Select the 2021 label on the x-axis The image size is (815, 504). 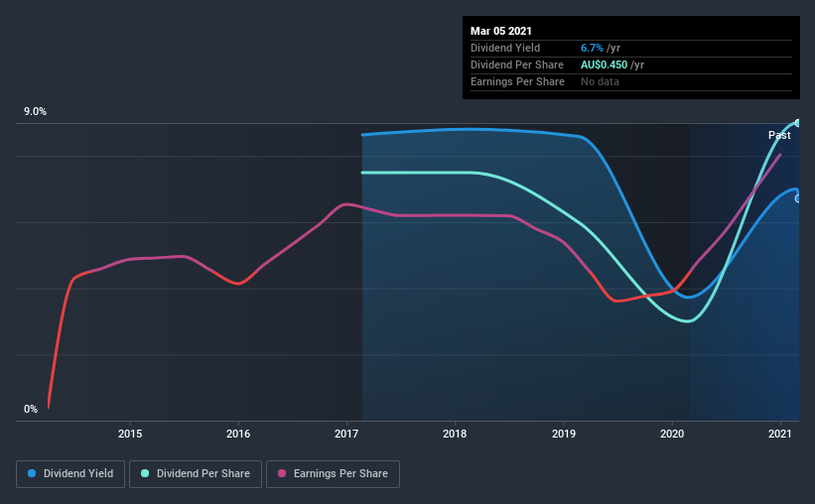tap(780, 434)
